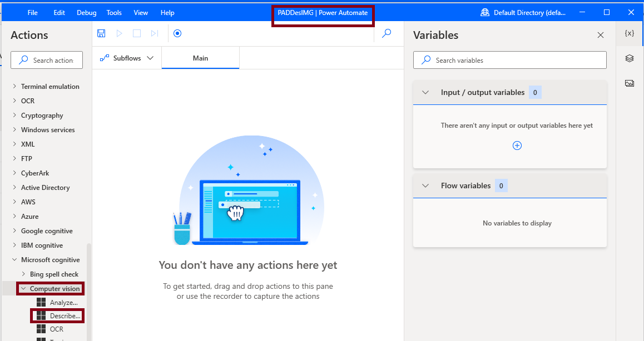
Task: Collapse the Microsoft cognitive group
Action: pyautogui.click(x=15, y=259)
